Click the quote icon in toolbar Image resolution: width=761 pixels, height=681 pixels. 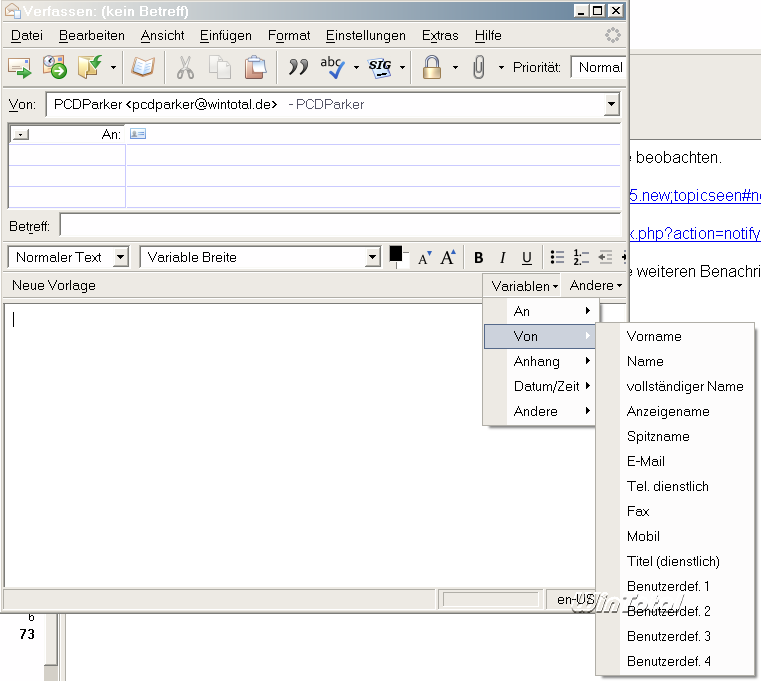click(297, 67)
